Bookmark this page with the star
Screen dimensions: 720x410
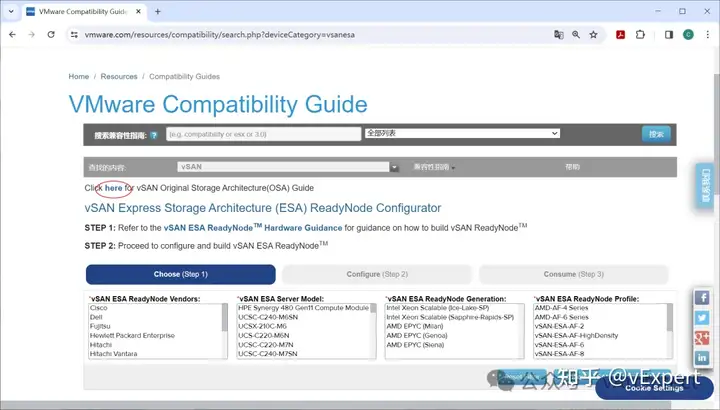click(593, 34)
